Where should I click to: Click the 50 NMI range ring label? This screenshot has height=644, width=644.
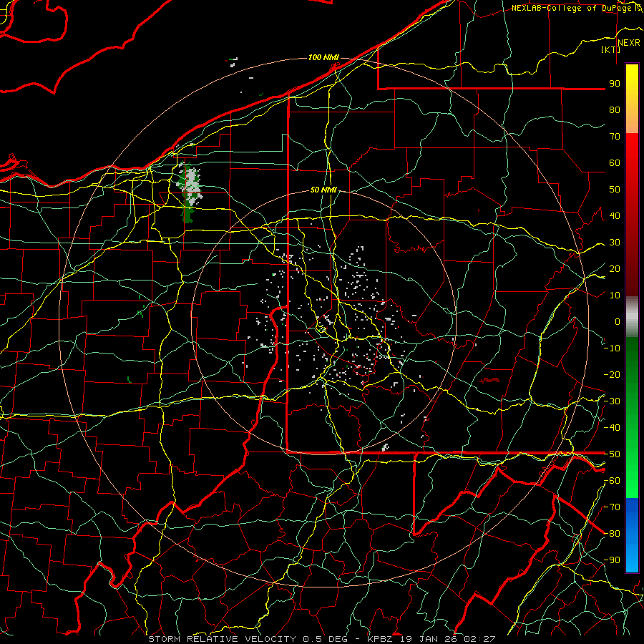[323, 190]
